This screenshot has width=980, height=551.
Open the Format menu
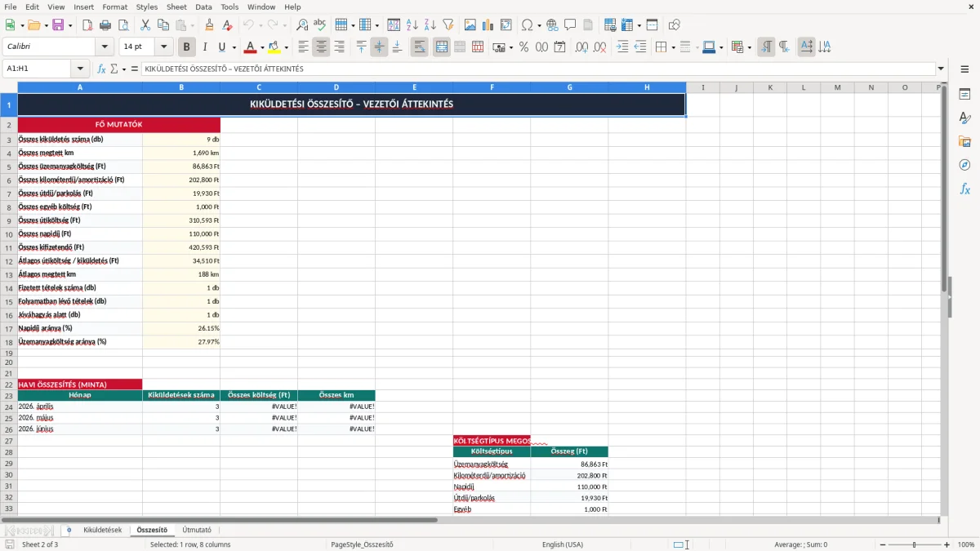[114, 7]
